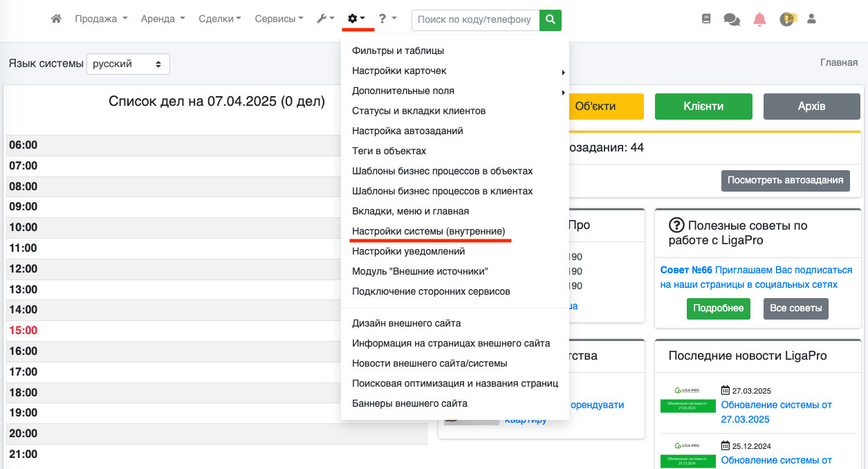
Task: Choose Настройки уведомлений from the menu
Action: click(408, 251)
